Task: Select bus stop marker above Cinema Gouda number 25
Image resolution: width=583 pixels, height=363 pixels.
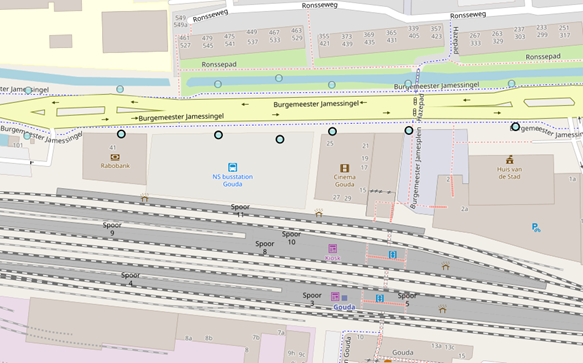Action: pos(332,131)
